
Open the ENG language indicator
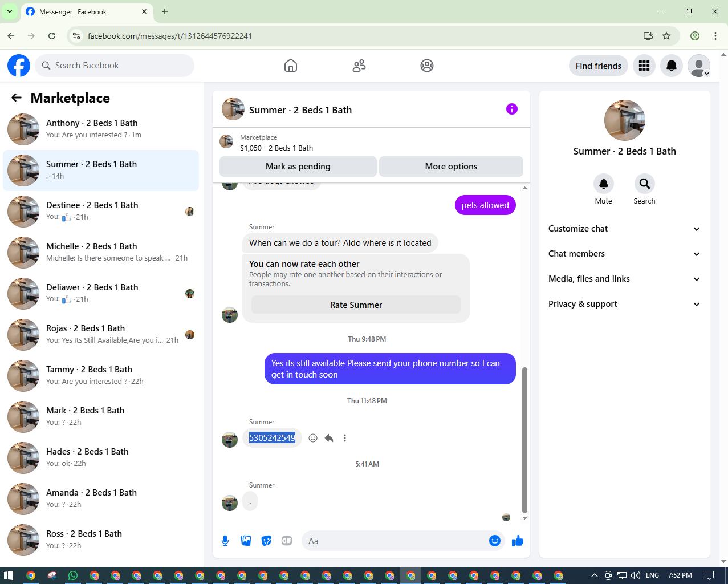653,575
